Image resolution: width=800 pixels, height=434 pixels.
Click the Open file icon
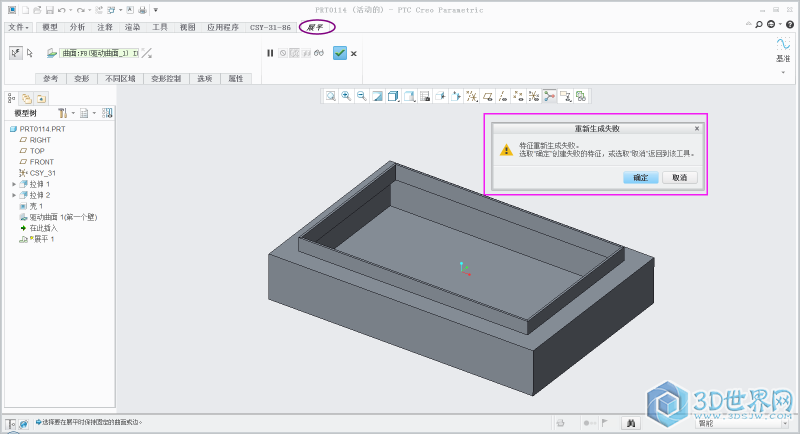coord(37,10)
